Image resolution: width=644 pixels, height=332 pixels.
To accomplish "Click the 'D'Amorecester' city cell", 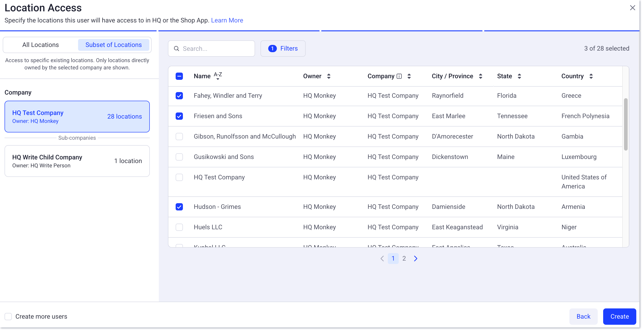I will [x=452, y=137].
